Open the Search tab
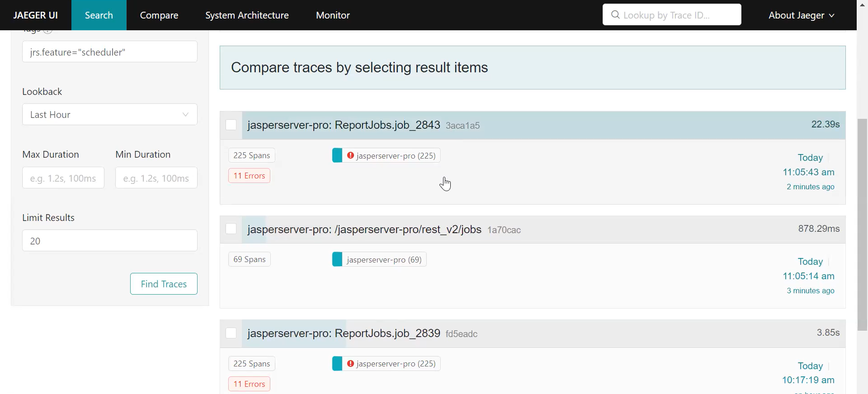Viewport: 868px width, 394px height. pos(99,15)
